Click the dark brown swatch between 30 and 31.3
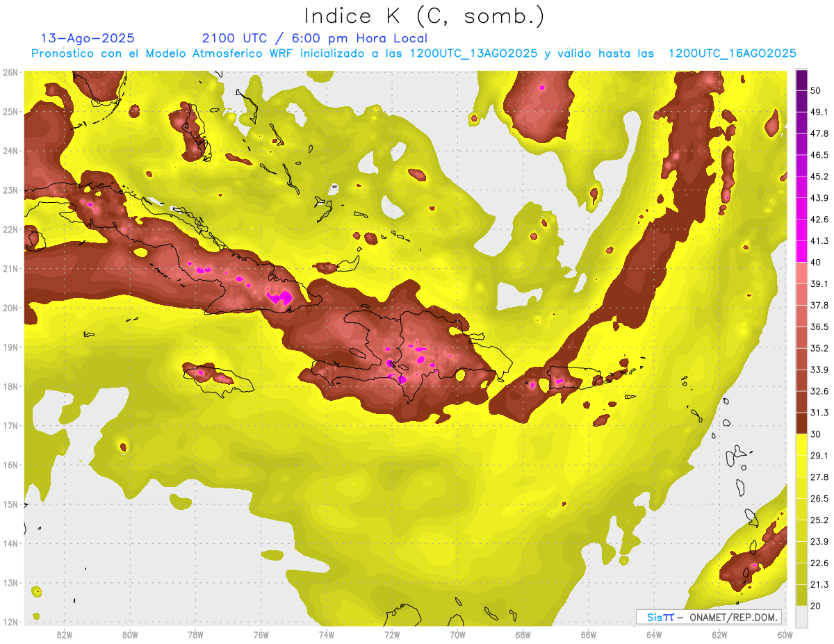Screen dimensions: 834x644 tap(801, 423)
